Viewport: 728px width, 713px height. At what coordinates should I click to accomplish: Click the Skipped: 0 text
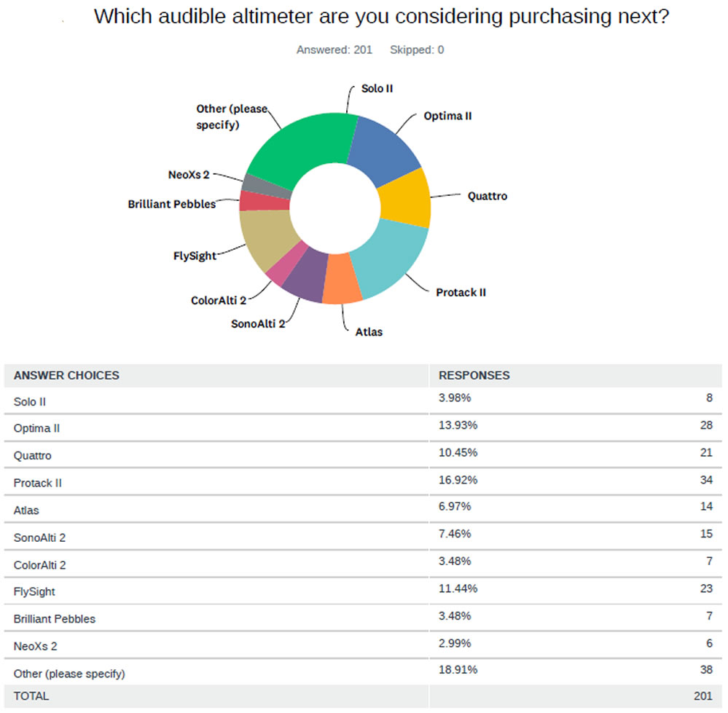(x=417, y=50)
